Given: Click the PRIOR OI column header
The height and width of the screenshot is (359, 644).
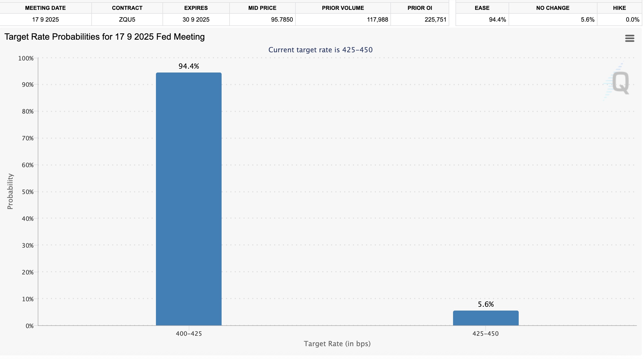Looking at the screenshot, I should [420, 8].
